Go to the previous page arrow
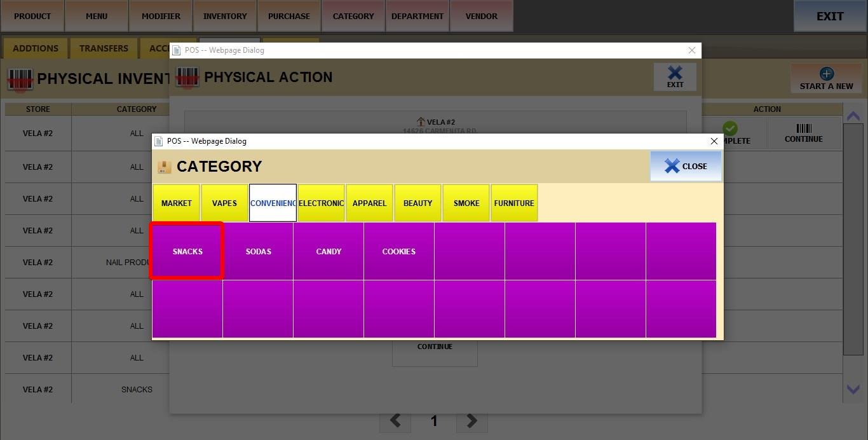The height and width of the screenshot is (440, 868). pos(395,420)
